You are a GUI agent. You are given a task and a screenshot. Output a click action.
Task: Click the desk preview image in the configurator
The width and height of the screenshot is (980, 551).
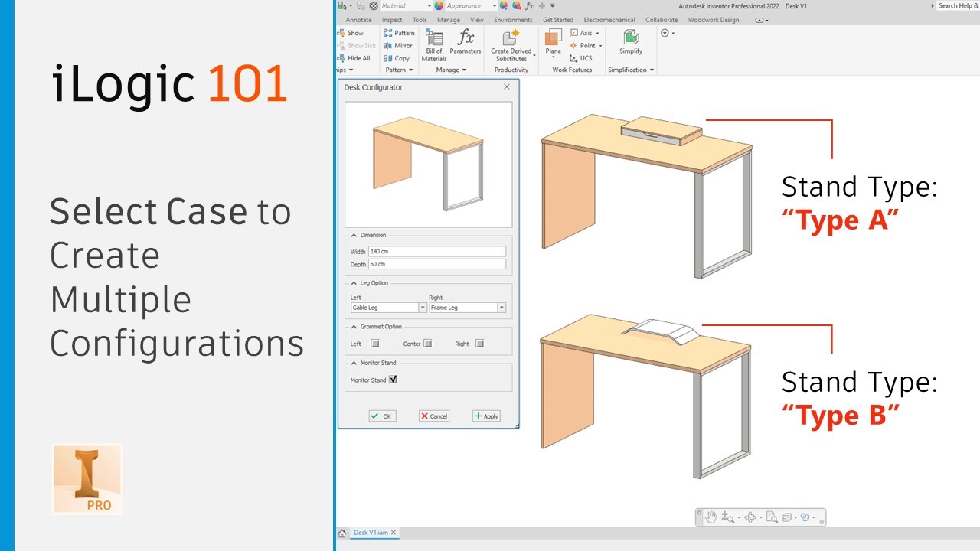428,165
